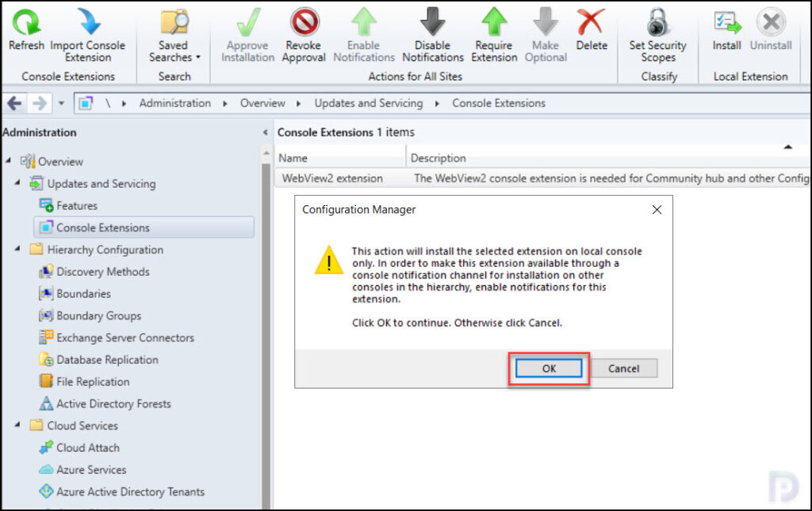Open Azure Services node
This screenshot has width=812, height=511.
click(91, 470)
